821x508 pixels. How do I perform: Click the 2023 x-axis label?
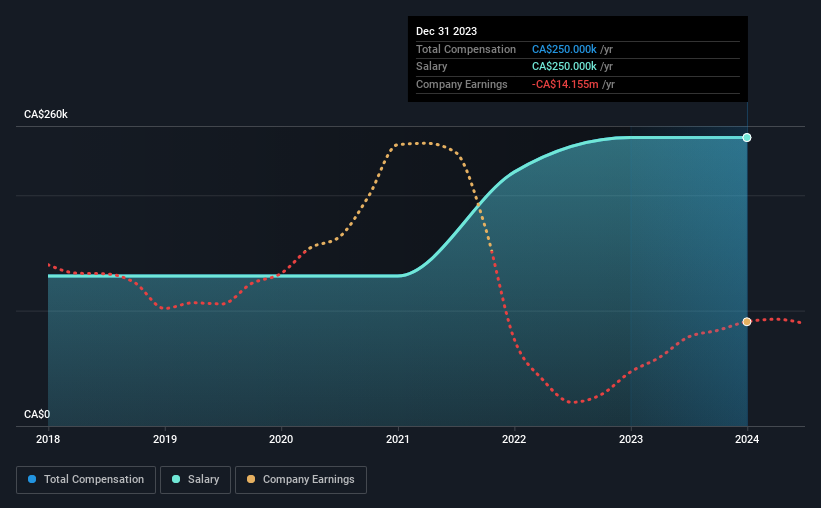[x=631, y=439]
